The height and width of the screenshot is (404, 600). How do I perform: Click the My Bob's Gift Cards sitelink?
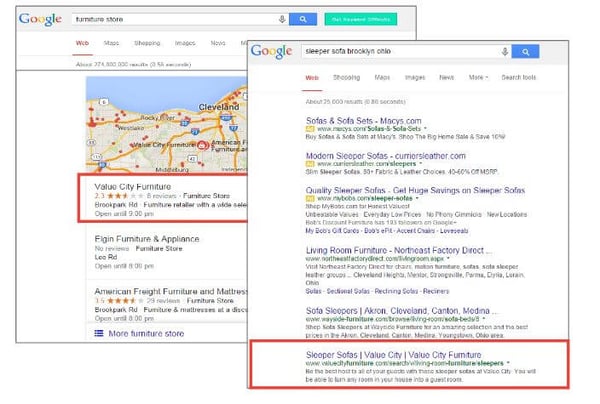[x=332, y=231]
